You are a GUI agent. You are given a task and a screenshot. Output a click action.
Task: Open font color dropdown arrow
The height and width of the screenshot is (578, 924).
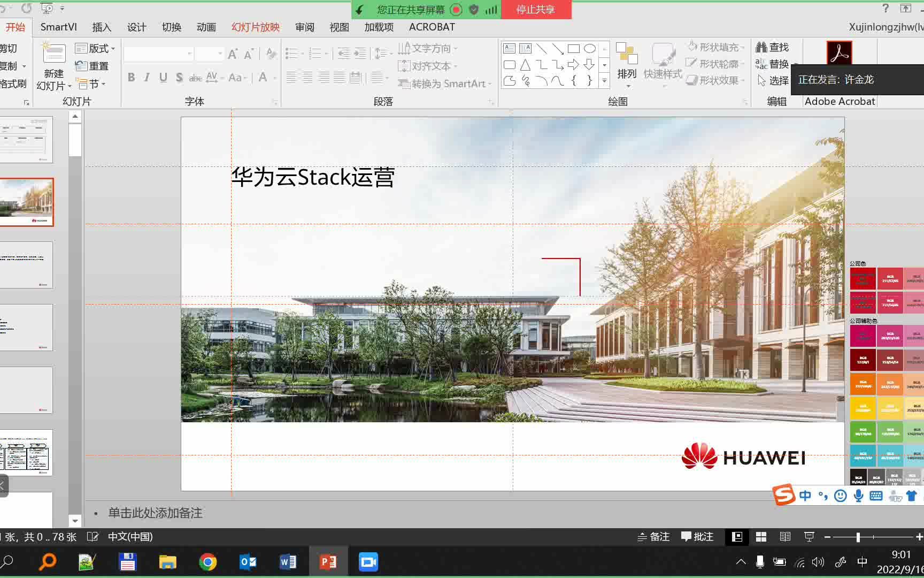coord(275,78)
